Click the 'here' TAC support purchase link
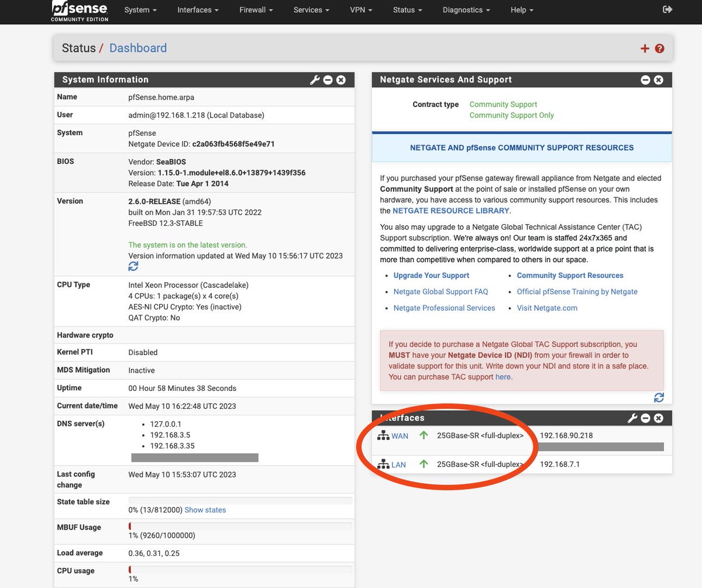The height and width of the screenshot is (588, 702). click(x=503, y=377)
